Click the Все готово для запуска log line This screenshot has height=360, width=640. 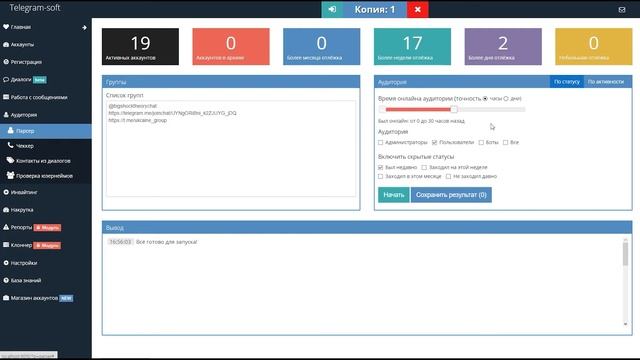[x=167, y=242]
